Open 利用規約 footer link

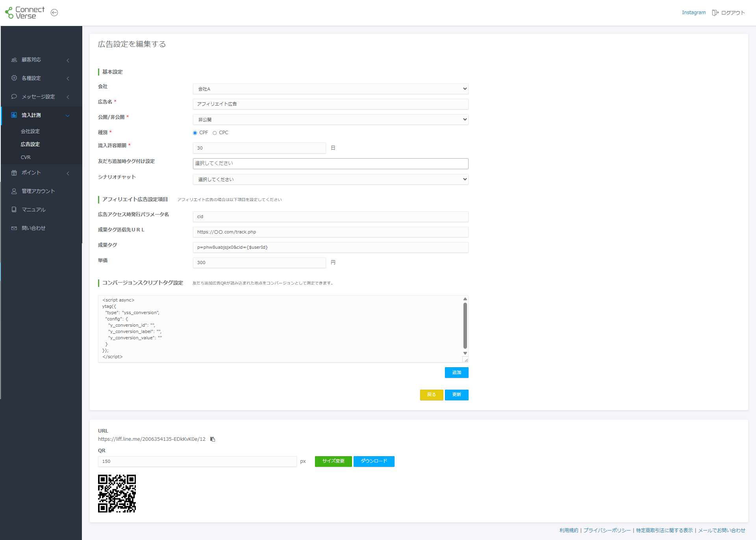[569, 531]
